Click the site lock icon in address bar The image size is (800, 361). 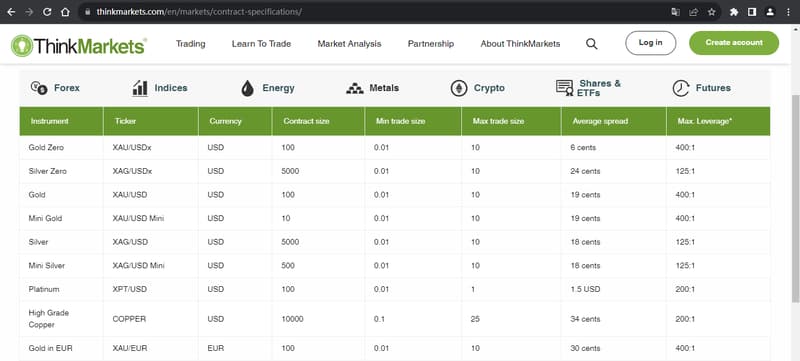click(88, 12)
